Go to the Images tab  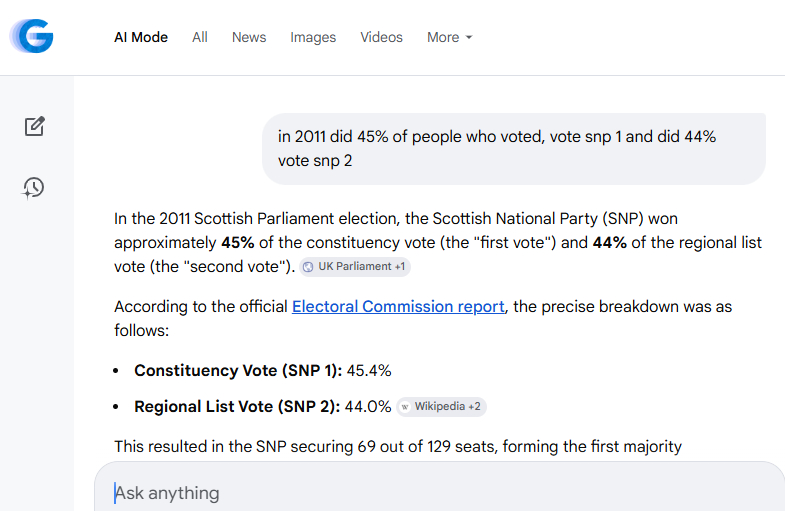313,37
